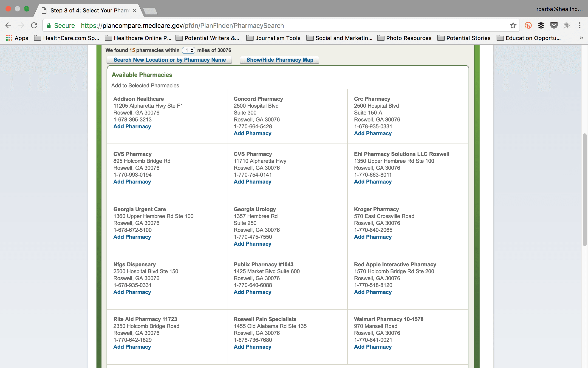Open the Education Opportu... bookmark folder
The image size is (588, 368).
coord(529,38)
